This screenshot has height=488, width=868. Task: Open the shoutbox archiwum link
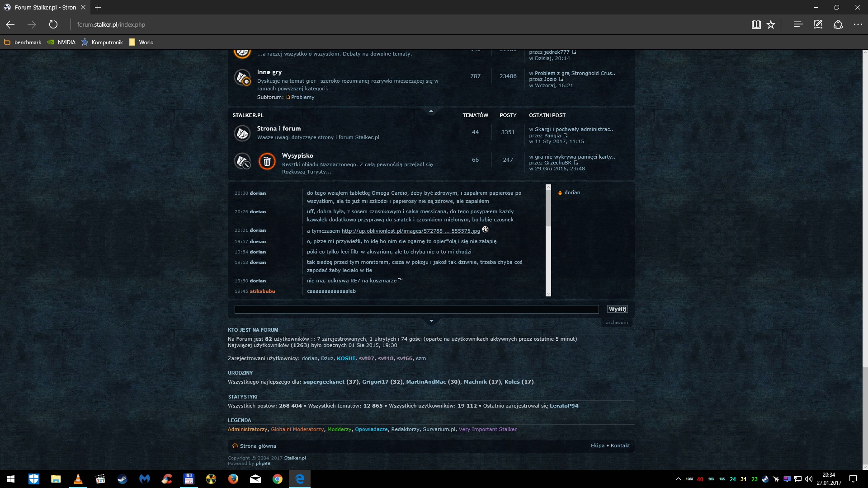[x=617, y=323]
